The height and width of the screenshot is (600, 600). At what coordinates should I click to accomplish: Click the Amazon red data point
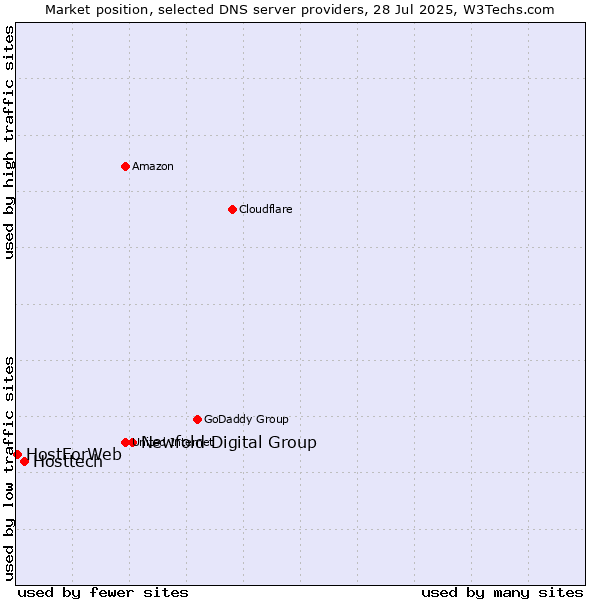[x=125, y=166]
